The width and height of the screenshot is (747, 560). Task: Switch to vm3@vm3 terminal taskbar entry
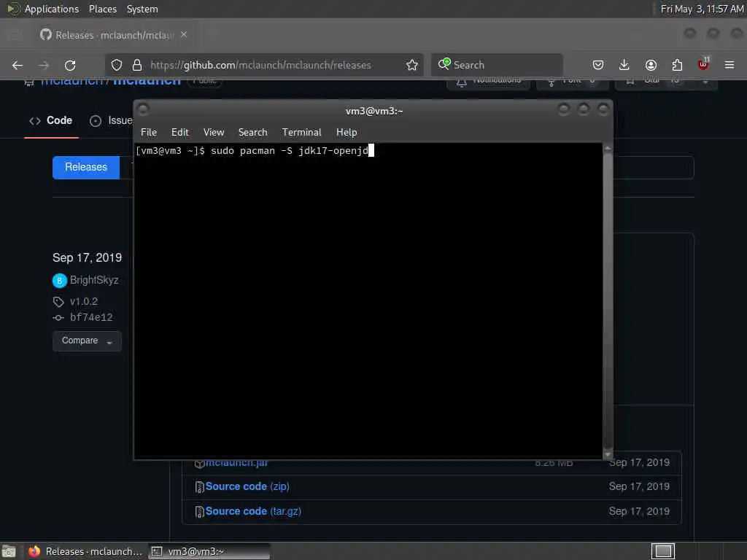point(209,551)
